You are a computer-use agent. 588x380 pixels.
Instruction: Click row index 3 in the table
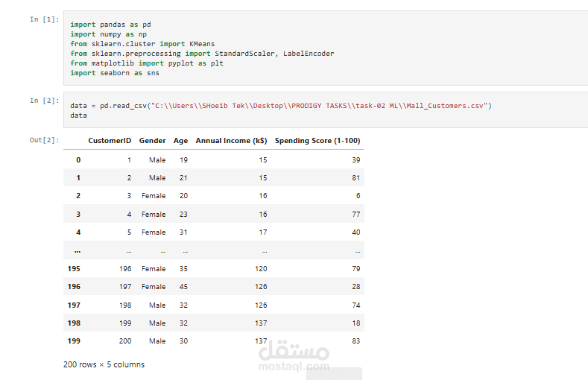(78, 215)
